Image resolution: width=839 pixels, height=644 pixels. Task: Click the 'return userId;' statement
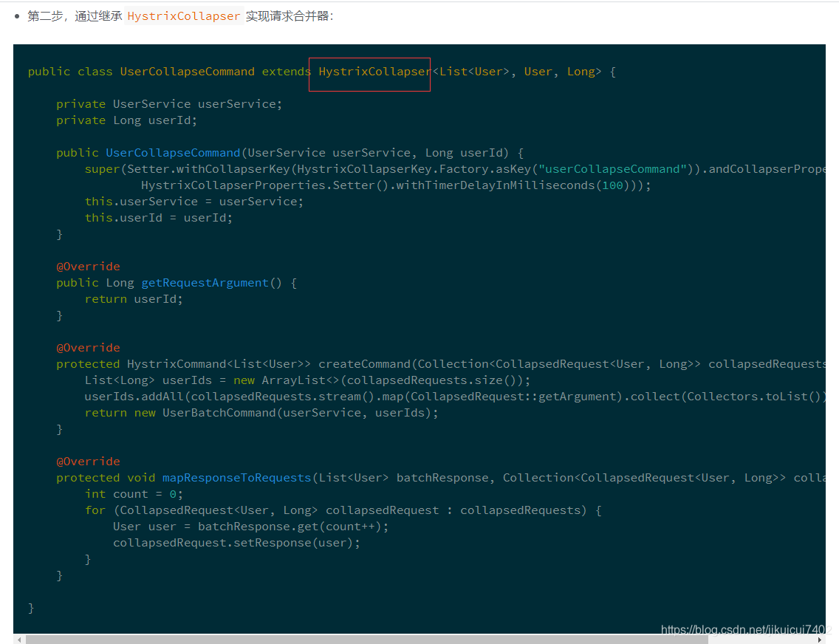point(134,299)
